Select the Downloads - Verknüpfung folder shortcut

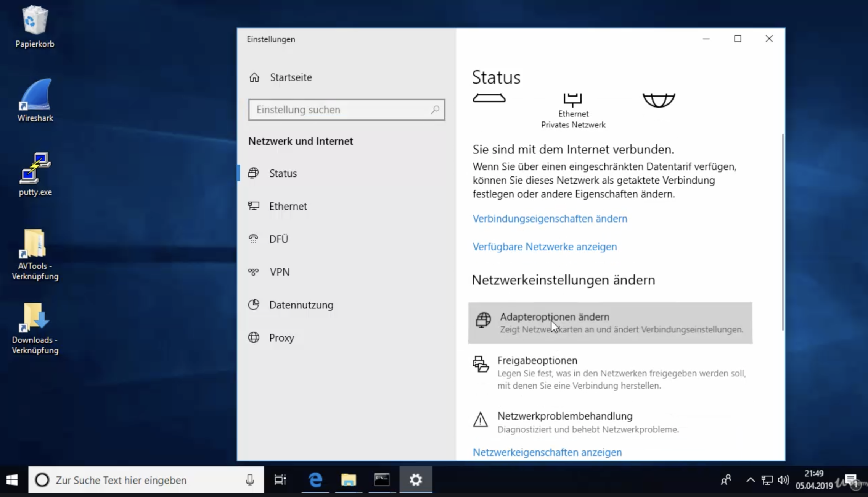(x=35, y=328)
